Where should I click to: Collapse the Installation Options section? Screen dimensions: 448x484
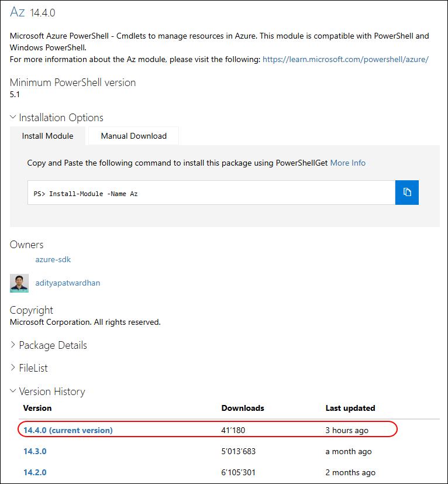57,118
